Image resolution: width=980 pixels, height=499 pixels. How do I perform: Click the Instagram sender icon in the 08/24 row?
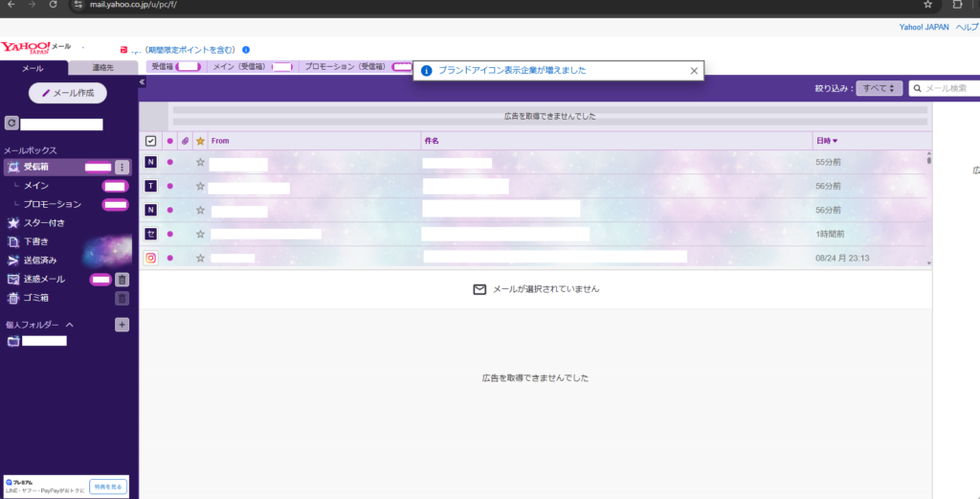tap(150, 258)
